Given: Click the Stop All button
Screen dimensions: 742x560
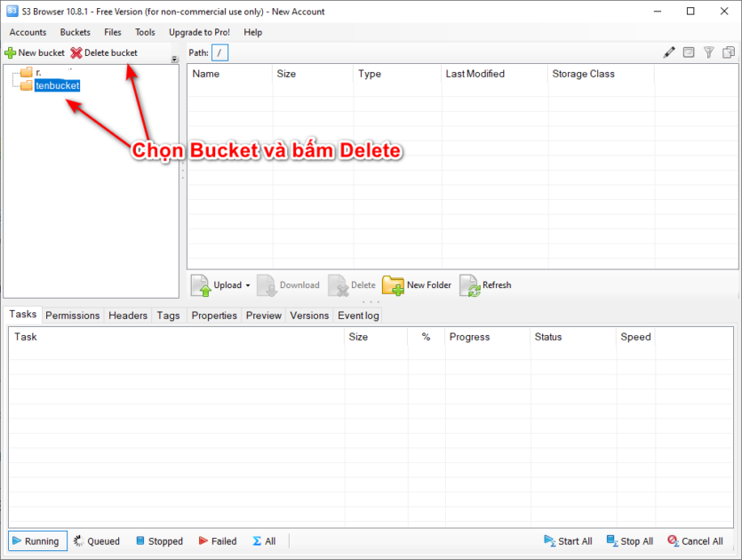Looking at the screenshot, I should point(630,541).
